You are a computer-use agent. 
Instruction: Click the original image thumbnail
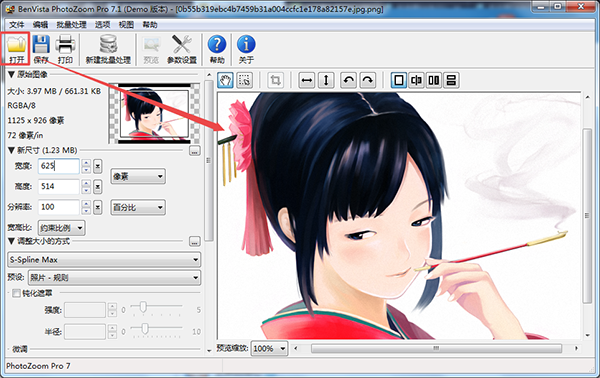154,113
